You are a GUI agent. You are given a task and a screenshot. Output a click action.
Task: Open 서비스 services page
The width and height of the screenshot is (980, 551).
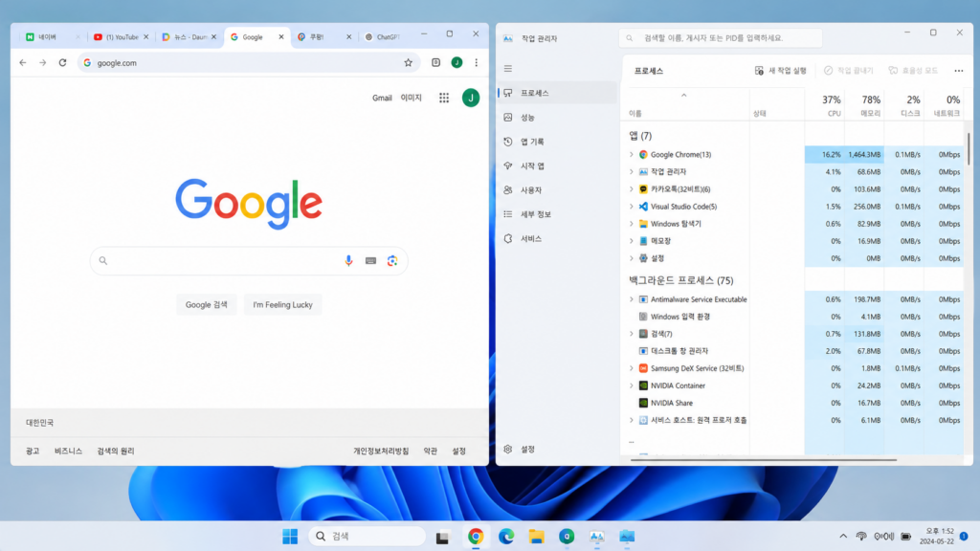click(x=558, y=238)
